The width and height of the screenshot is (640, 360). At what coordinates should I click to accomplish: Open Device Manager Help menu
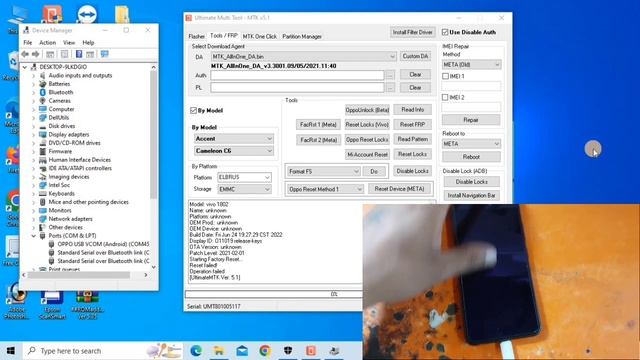click(x=88, y=42)
